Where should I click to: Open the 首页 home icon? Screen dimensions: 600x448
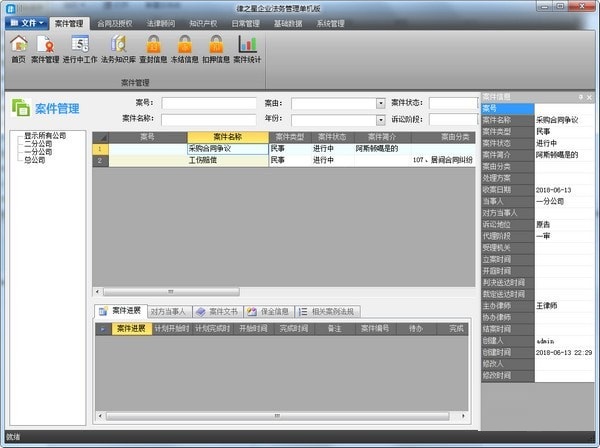[x=18, y=49]
